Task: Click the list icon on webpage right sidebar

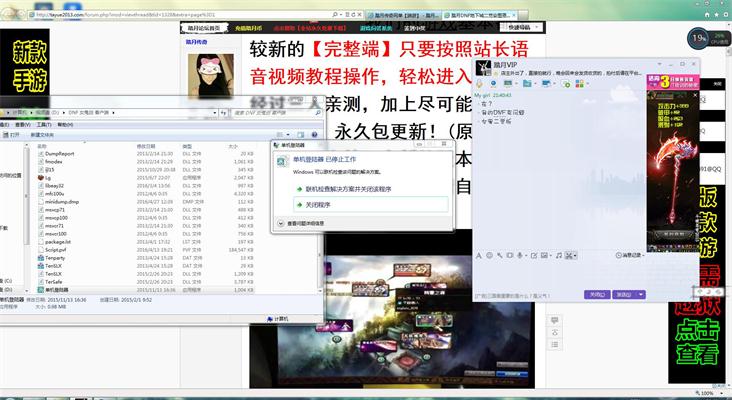Action: [x=555, y=344]
